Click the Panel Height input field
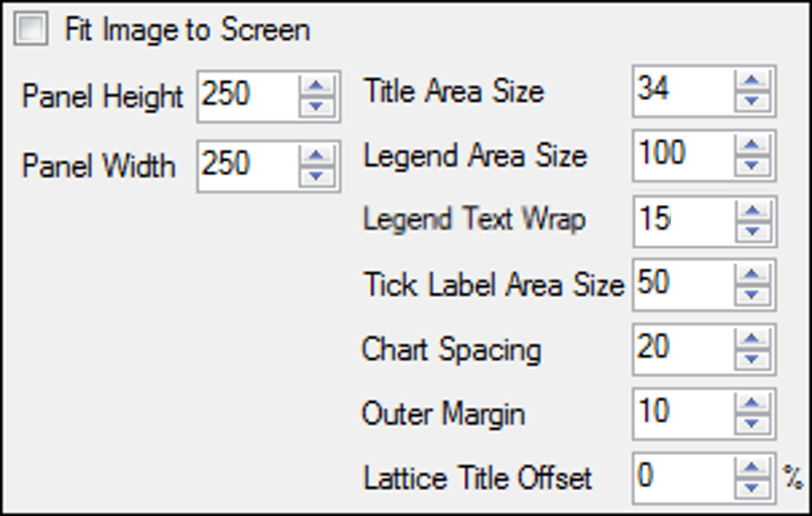 pos(246,96)
